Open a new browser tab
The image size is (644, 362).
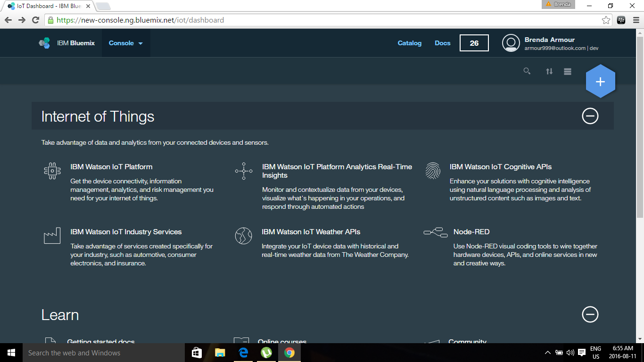pos(103,7)
